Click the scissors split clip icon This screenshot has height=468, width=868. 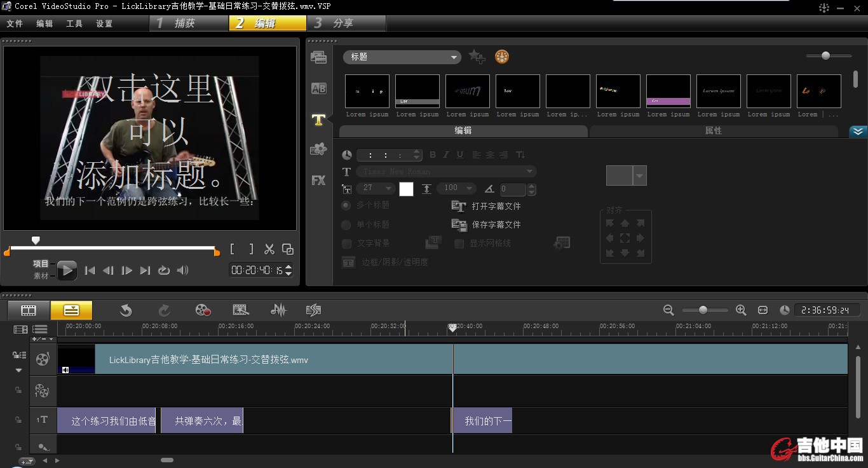269,249
